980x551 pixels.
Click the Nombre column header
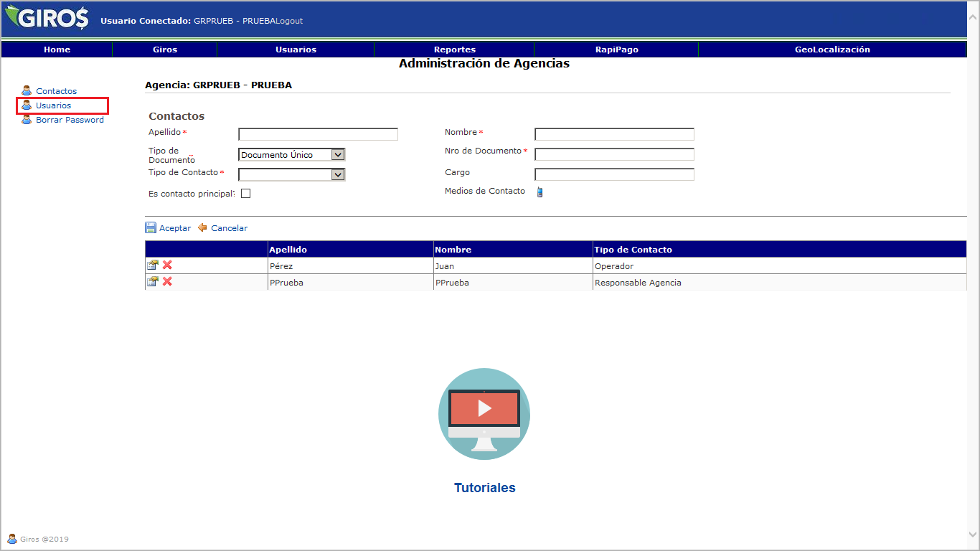tap(513, 249)
